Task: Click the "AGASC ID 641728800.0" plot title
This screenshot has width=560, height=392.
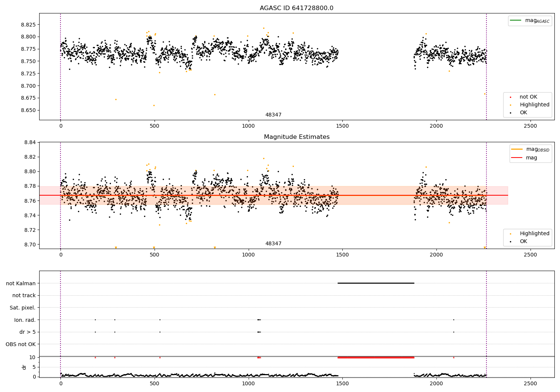Action: click(x=296, y=8)
